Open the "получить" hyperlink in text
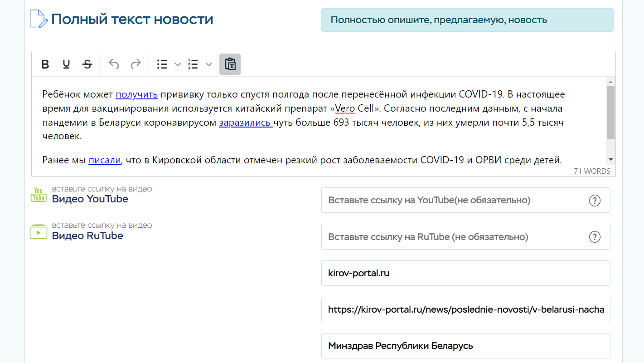This screenshot has width=644, height=363. (x=136, y=94)
